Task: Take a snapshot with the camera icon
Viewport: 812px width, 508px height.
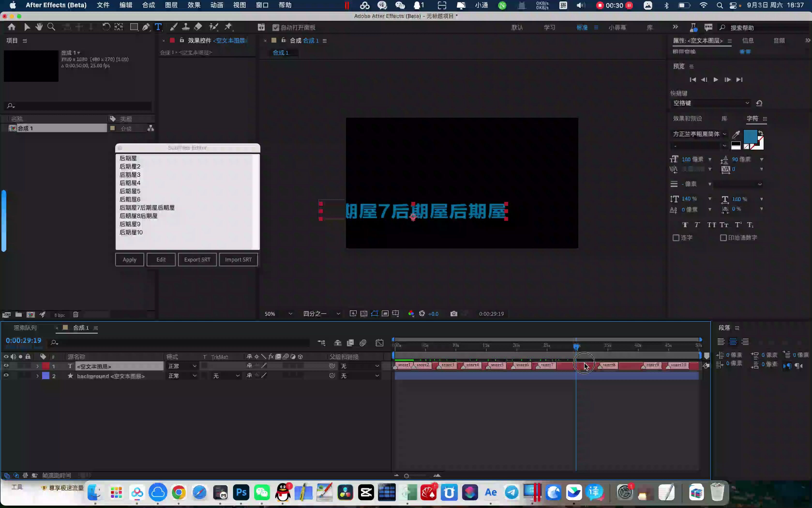Action: 454,314
